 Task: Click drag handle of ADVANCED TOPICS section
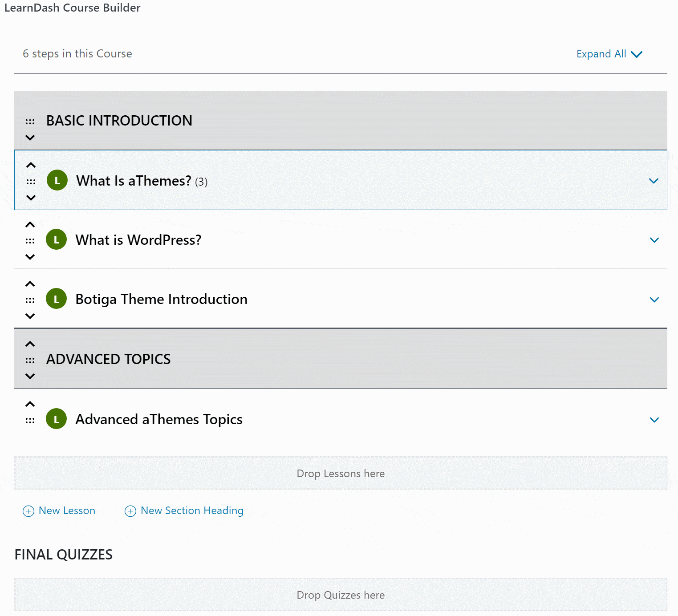click(30, 360)
